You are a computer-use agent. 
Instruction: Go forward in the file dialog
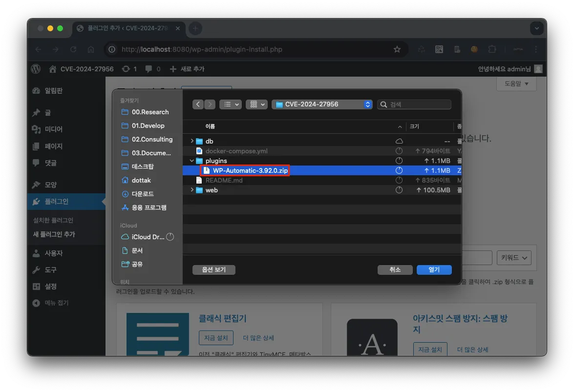tap(210, 104)
